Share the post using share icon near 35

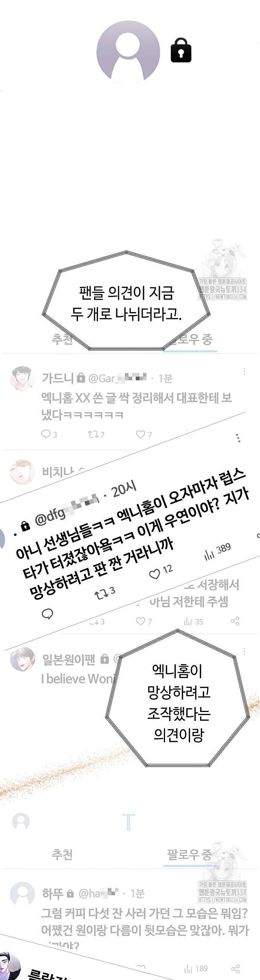[x=235, y=621]
